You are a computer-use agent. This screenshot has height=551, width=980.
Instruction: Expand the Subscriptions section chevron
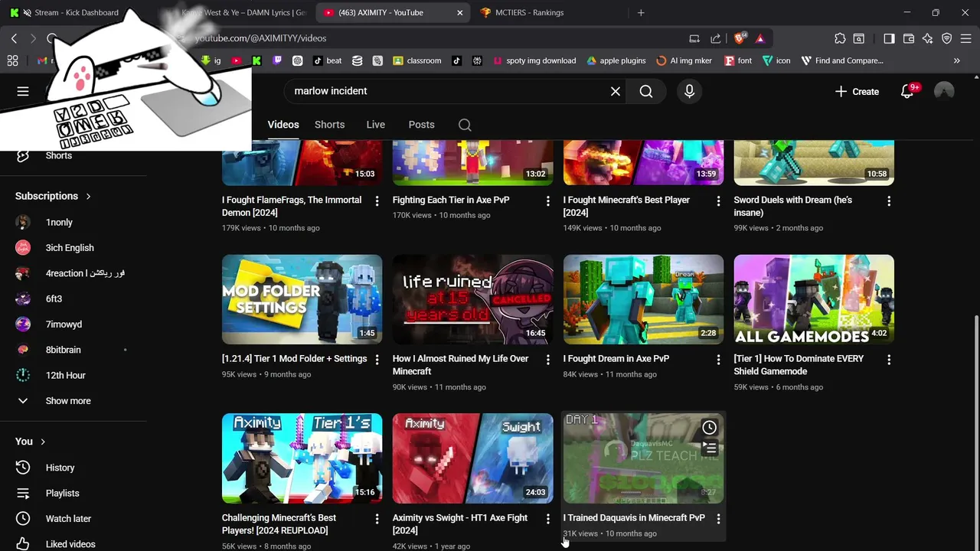(88, 196)
